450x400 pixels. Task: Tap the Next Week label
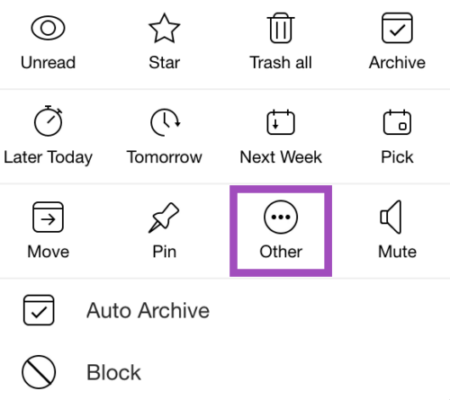tap(281, 157)
